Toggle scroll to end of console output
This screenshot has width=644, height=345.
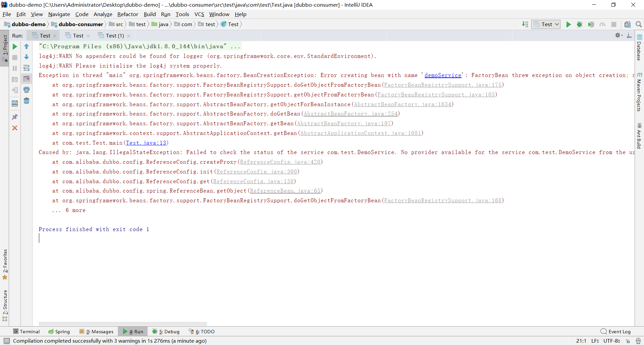[26, 79]
